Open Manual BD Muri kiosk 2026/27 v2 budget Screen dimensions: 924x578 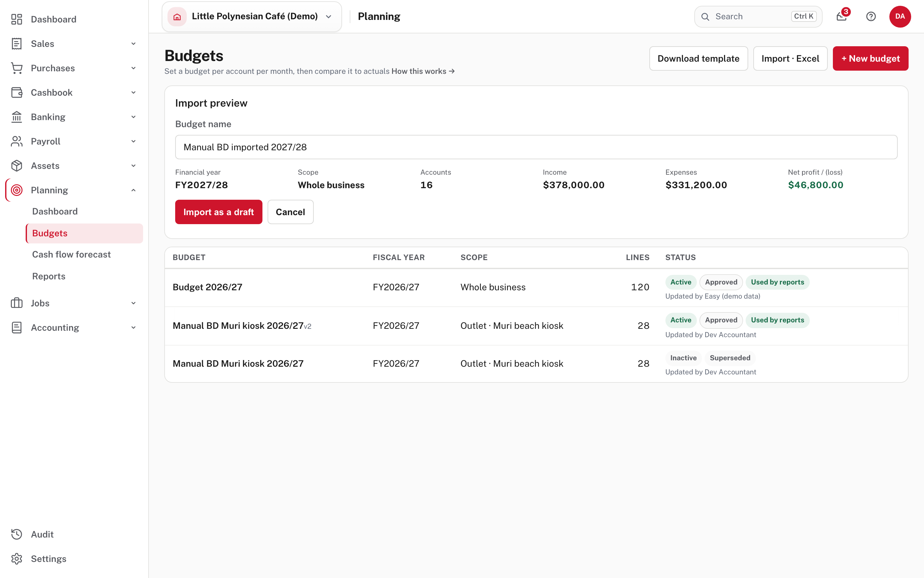tap(536, 326)
